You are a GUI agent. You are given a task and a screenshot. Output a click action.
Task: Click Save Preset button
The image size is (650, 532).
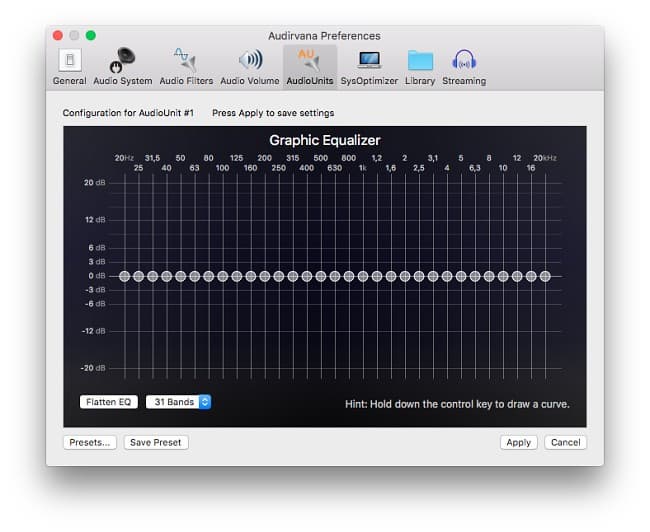(156, 442)
